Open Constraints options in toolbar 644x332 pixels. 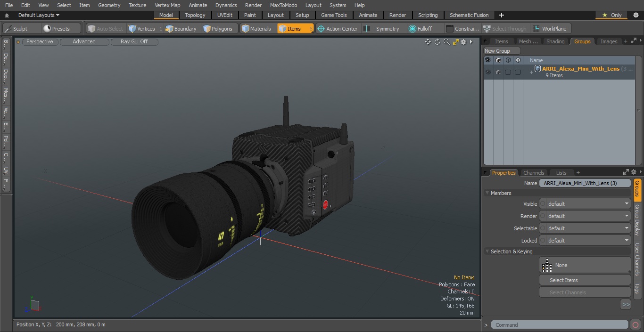tap(462, 29)
